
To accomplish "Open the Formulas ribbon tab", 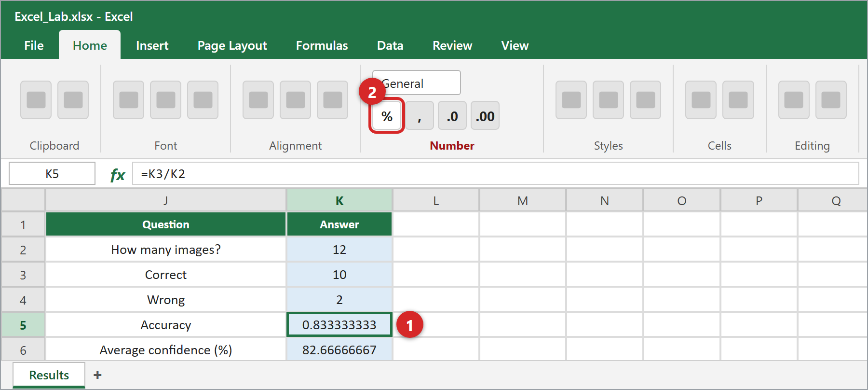I will tap(322, 45).
